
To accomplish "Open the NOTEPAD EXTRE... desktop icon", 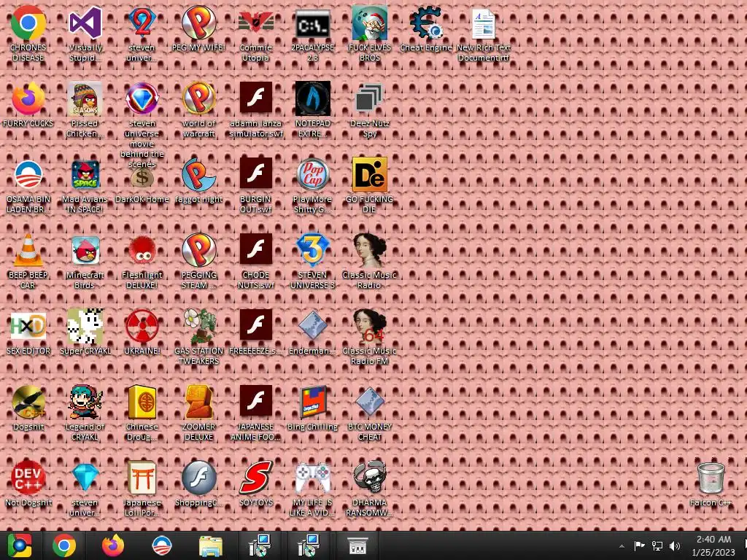I will point(312,109).
